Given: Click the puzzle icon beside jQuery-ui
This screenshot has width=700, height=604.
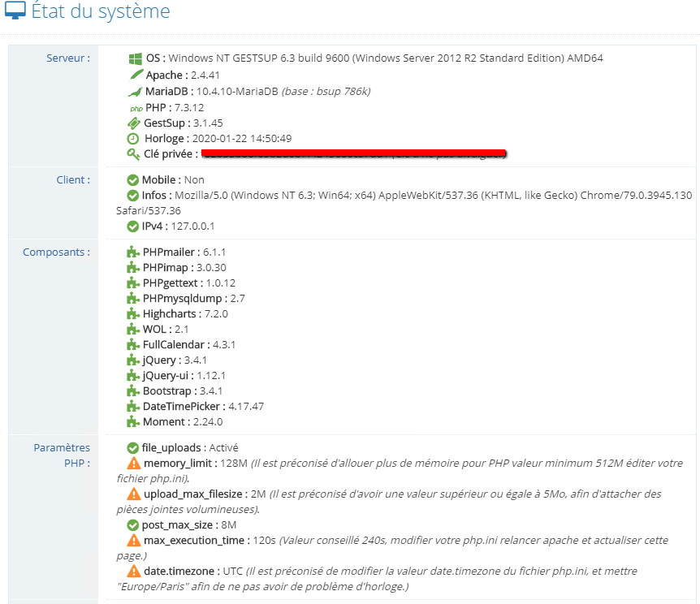Looking at the screenshot, I should 133,375.
